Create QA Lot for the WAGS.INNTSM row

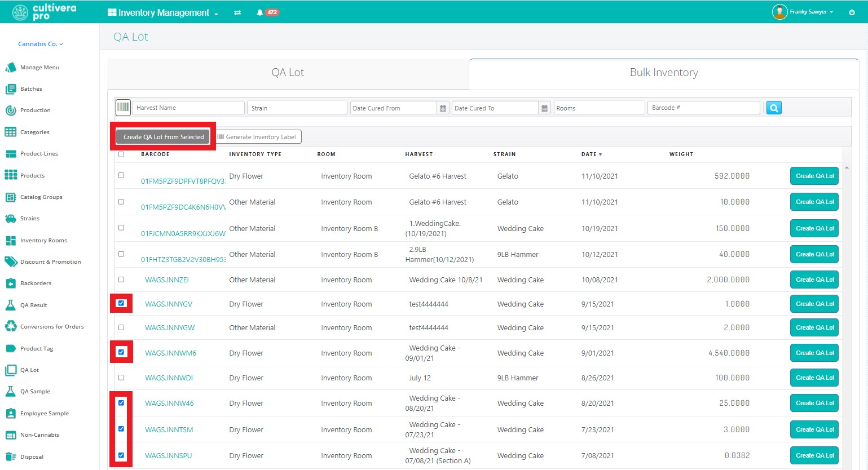(814, 429)
